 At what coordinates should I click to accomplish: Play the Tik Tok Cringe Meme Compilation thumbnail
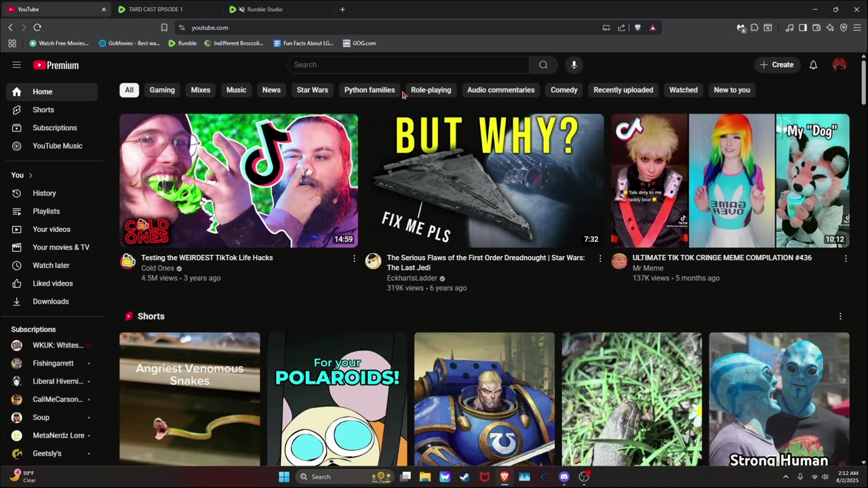(x=730, y=180)
